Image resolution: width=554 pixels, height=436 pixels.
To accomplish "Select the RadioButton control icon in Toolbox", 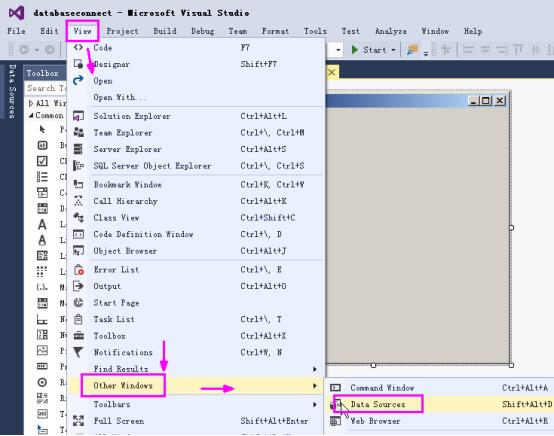I will 42,382.
